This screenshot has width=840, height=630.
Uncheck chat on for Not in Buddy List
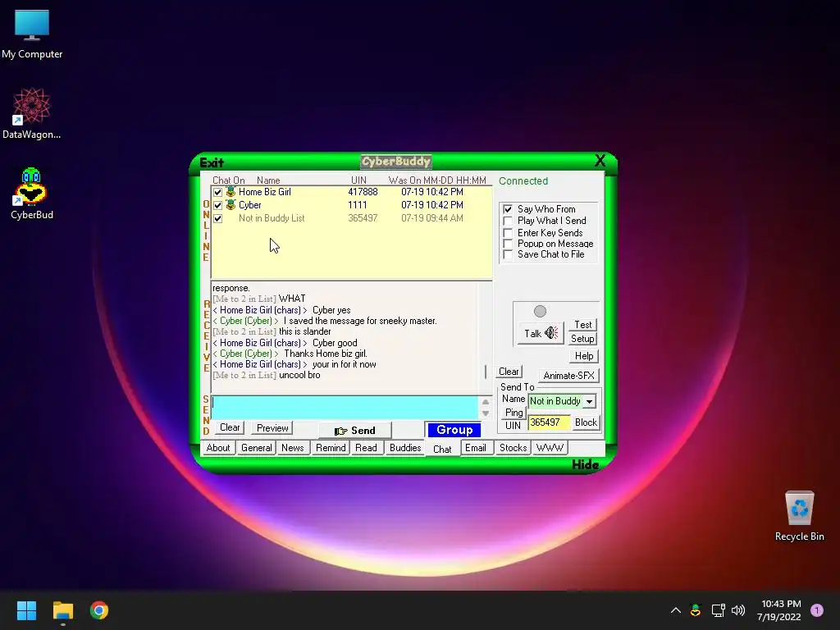(x=217, y=218)
